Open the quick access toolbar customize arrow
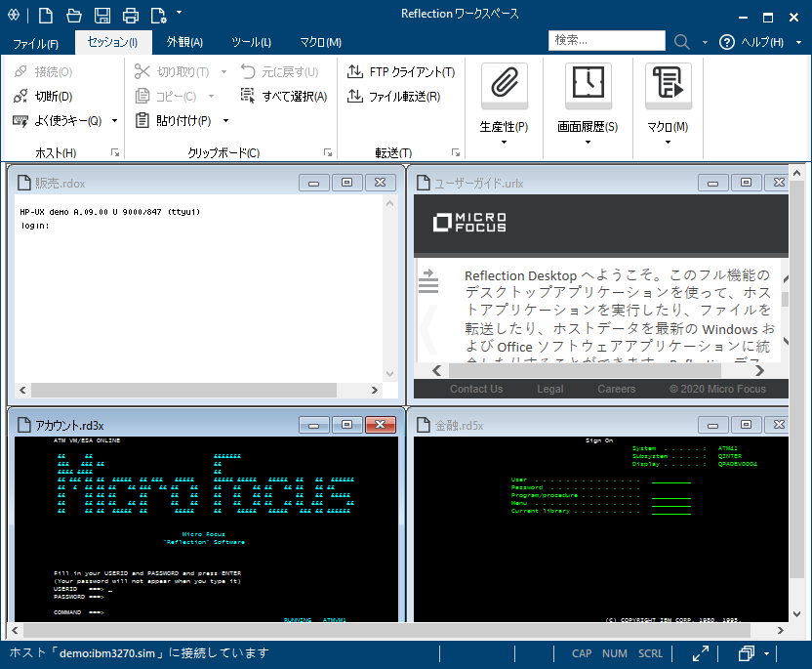812x669 pixels. (x=180, y=12)
